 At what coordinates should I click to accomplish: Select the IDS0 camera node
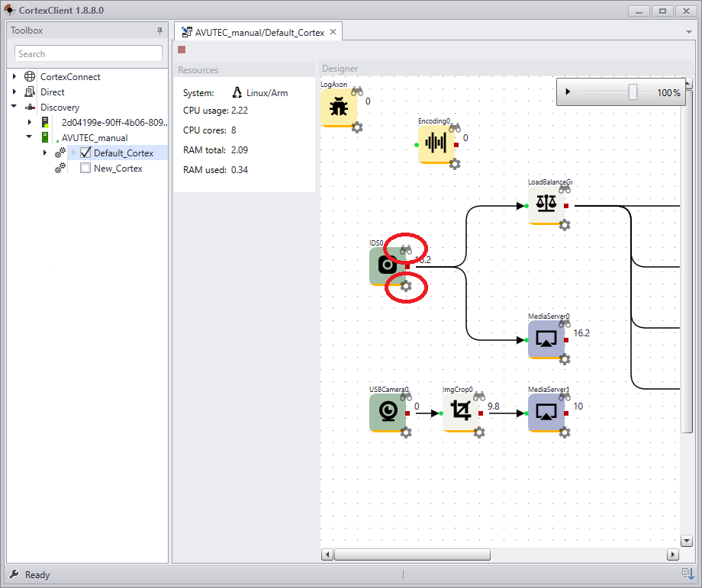388,266
